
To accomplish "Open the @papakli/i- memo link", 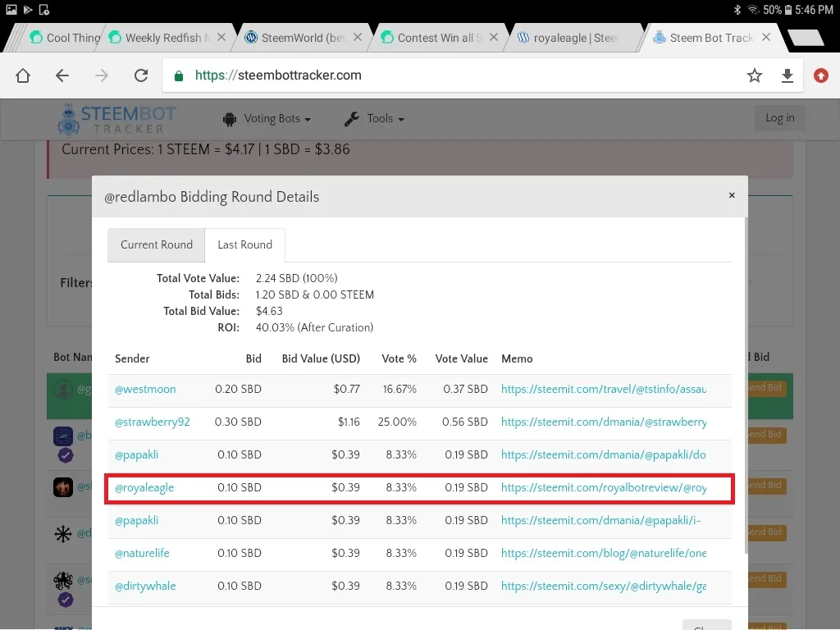I will pyautogui.click(x=601, y=521).
